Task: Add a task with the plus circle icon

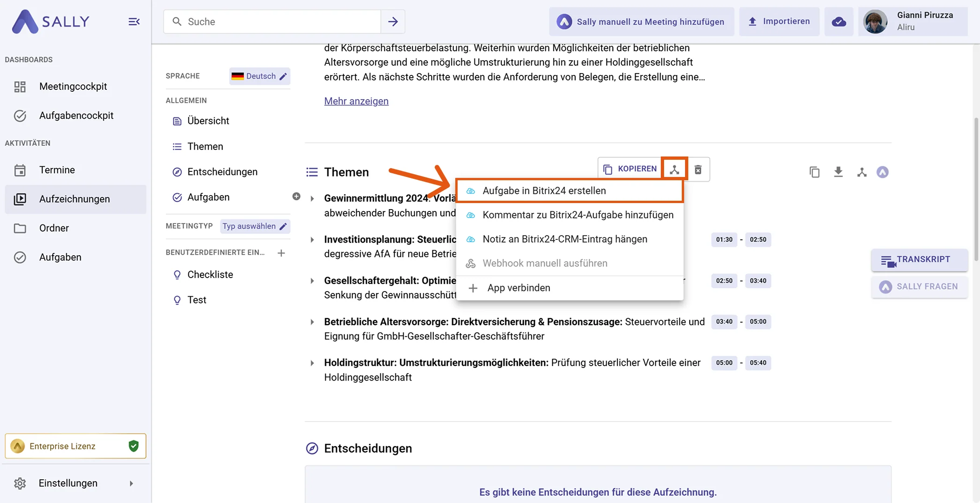Action: point(296,197)
